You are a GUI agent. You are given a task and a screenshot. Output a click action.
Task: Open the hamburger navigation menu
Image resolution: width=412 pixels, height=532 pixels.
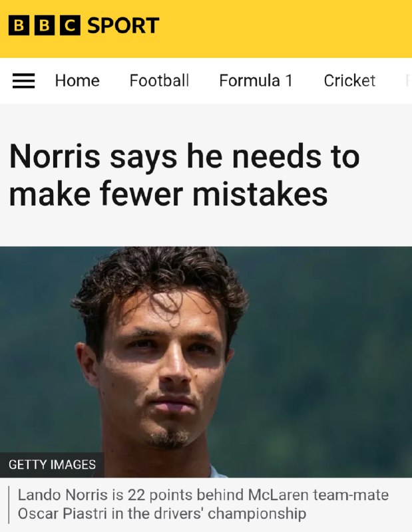pos(23,80)
